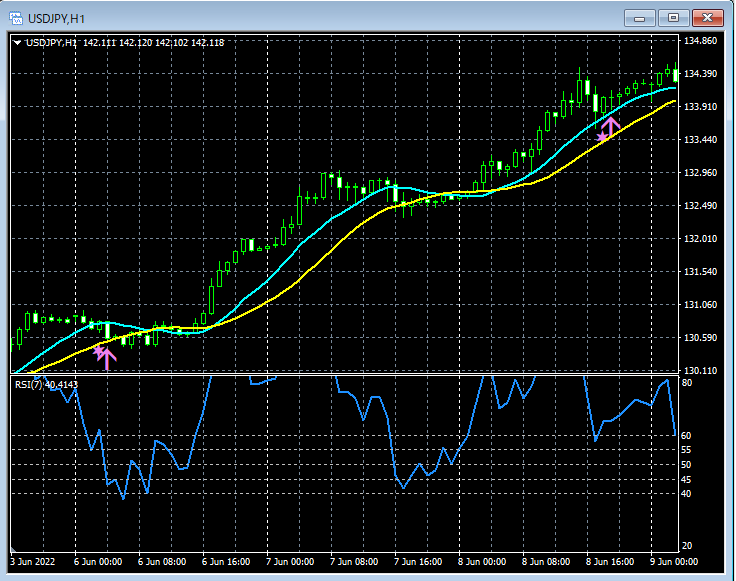Click the 6 Jun 16:00 time label
The height and width of the screenshot is (581, 736).
pyautogui.click(x=226, y=562)
